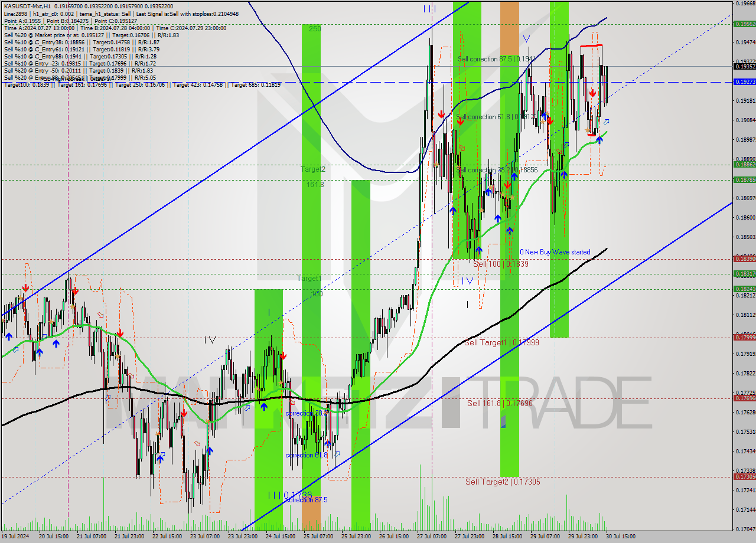Click the 'Target1' label on green zone
The height and width of the screenshot is (543, 756).
point(309,278)
